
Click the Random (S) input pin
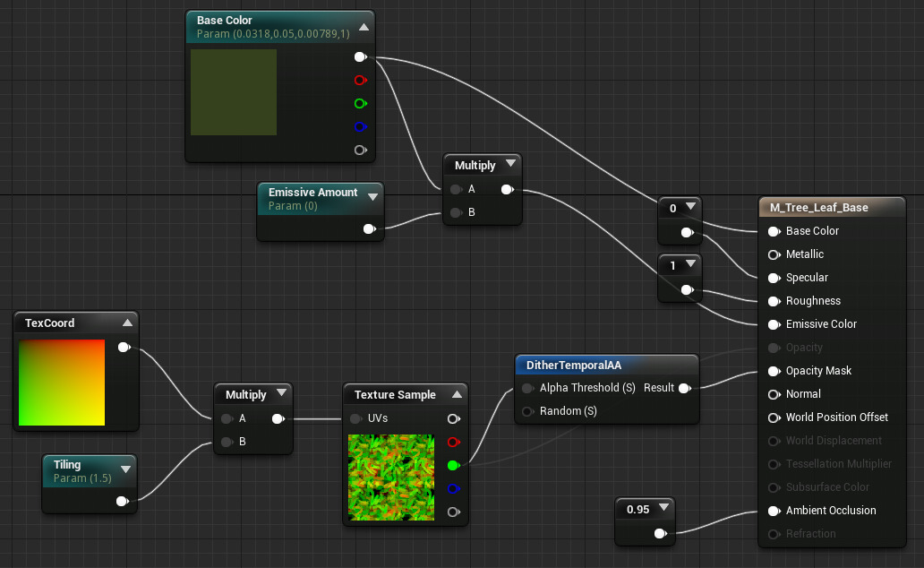(x=527, y=411)
